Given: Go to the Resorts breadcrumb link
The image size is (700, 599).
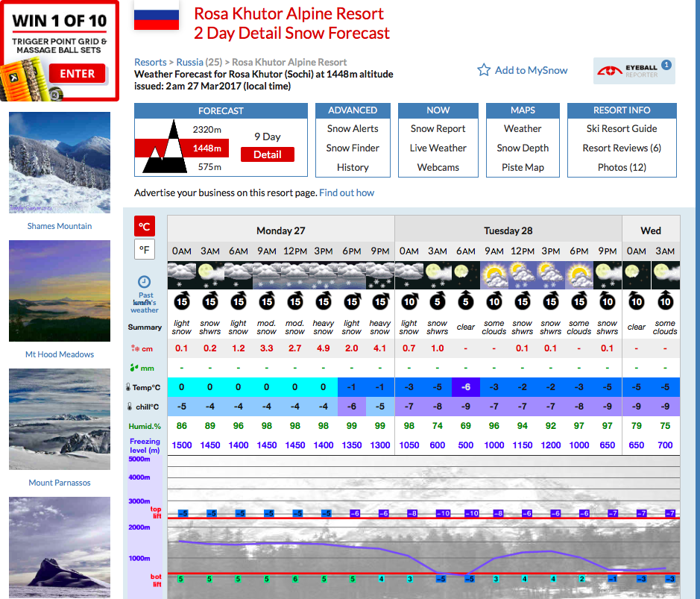Looking at the screenshot, I should [151, 62].
